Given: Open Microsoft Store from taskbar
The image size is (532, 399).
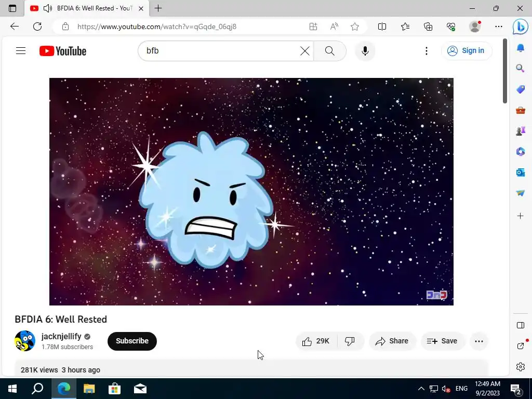Looking at the screenshot, I should (x=115, y=389).
